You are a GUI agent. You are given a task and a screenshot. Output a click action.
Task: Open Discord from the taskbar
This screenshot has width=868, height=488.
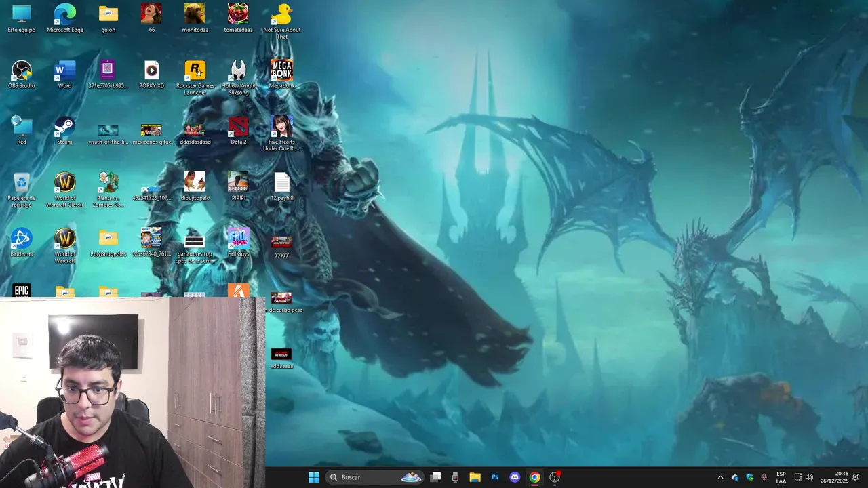pos(515,477)
